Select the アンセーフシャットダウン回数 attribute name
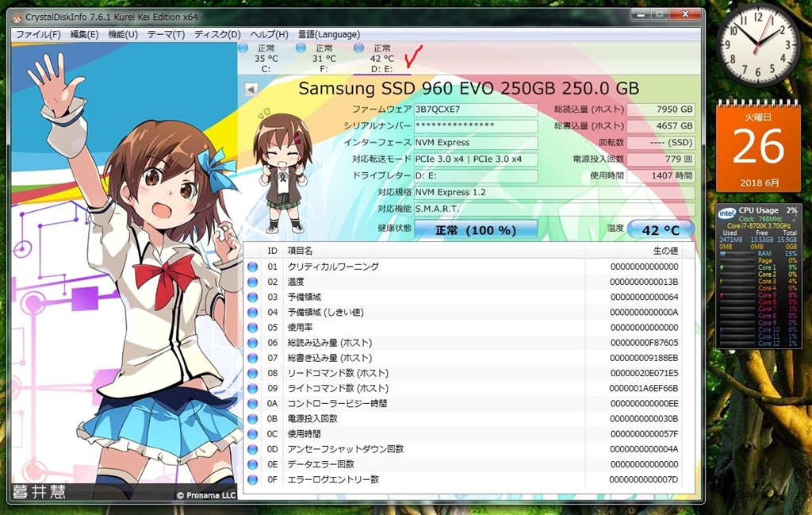Screen dimensions: 812x515 [x=346, y=449]
